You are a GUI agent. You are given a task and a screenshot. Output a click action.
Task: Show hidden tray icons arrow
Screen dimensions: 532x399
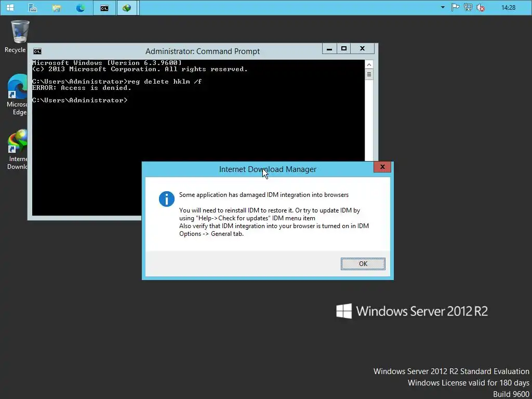tap(443, 7)
